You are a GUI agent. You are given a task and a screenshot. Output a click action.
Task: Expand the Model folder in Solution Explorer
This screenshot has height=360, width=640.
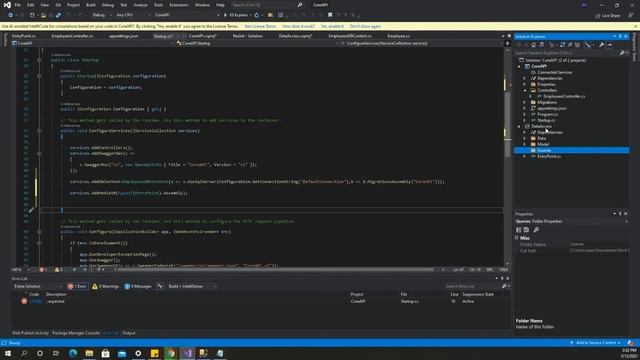[524, 144]
